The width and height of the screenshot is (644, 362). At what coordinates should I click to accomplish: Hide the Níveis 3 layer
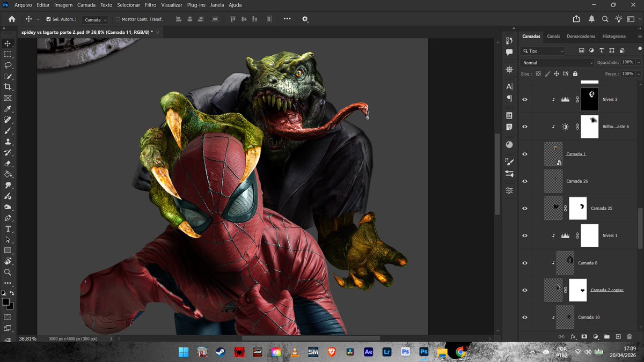(x=525, y=99)
